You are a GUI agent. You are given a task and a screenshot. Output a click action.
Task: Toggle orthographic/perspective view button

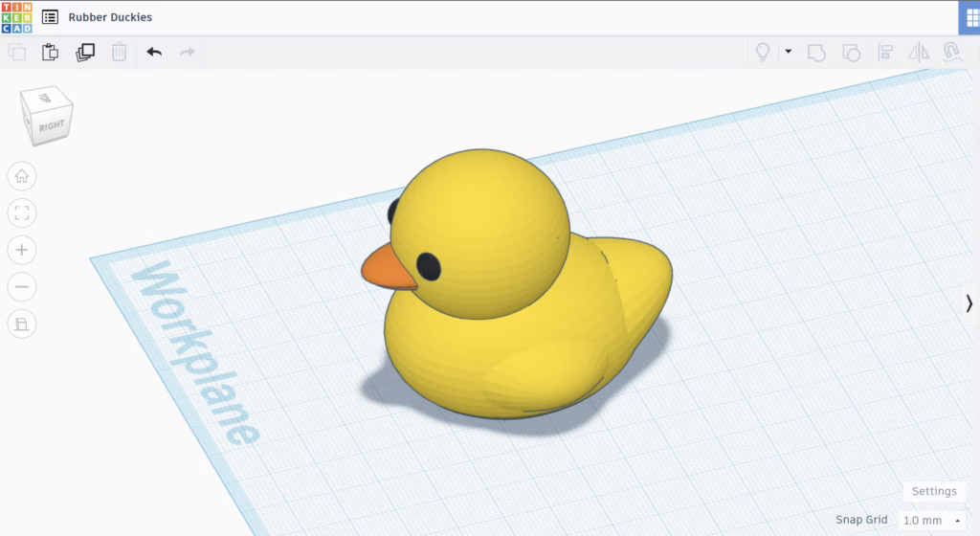22,324
